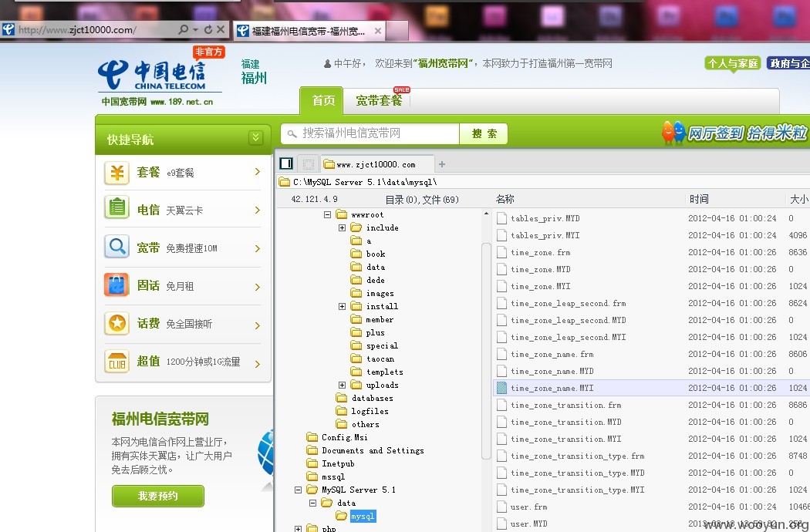Select file time_zone_leap_second.MYI
This screenshot has width=810, height=532.
569,337
